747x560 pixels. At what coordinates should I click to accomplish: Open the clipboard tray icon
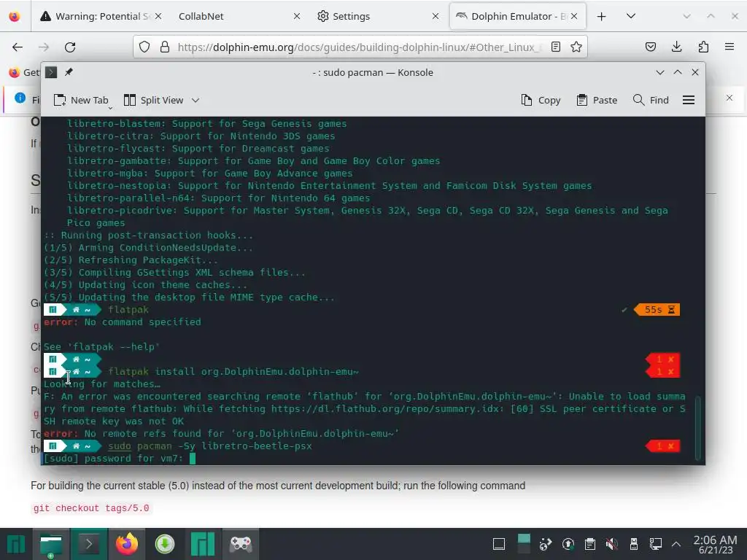pyautogui.click(x=589, y=544)
